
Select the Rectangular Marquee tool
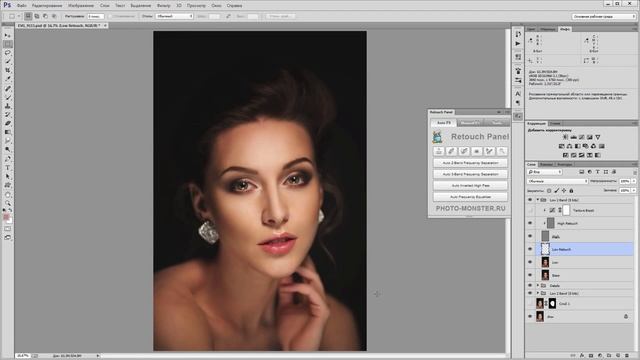coord(8,44)
